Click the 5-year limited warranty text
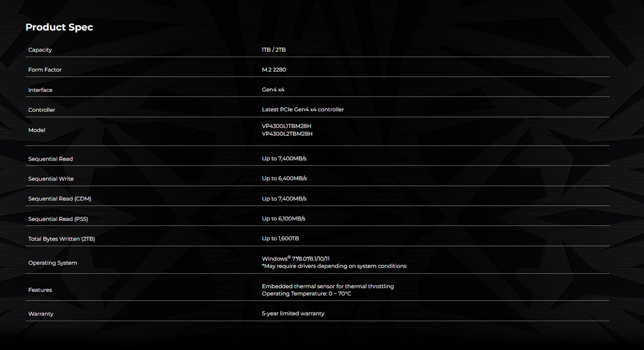 tap(293, 314)
